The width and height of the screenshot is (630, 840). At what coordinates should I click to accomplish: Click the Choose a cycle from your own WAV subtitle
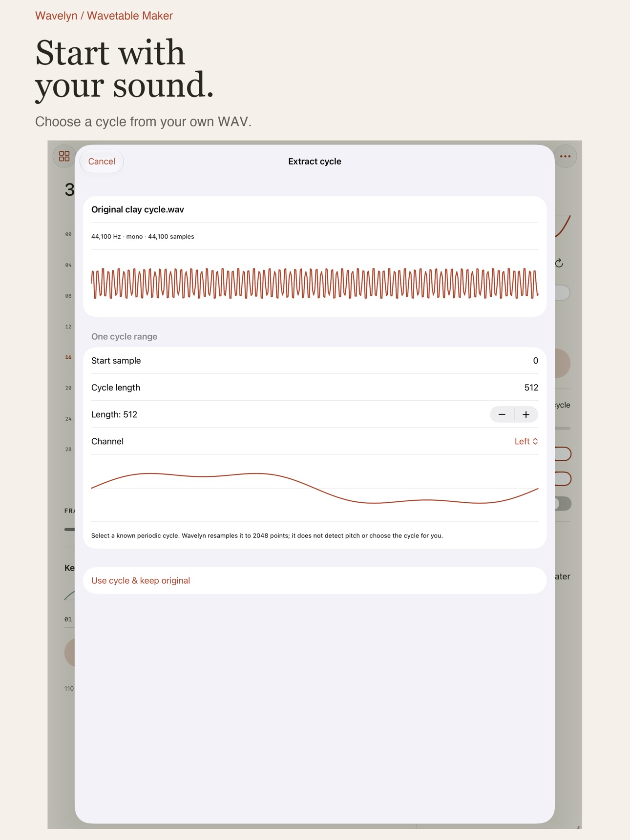point(143,122)
